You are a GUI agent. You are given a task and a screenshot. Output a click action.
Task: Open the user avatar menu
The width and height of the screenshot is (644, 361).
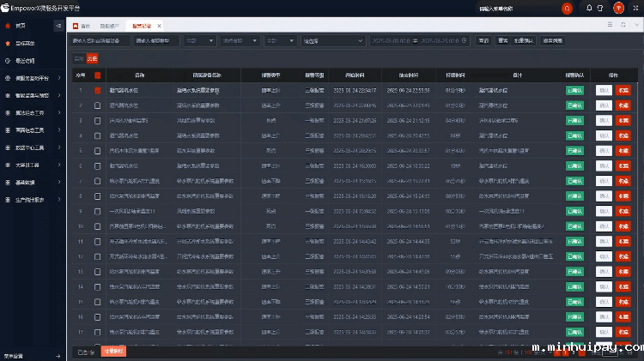(619, 8)
